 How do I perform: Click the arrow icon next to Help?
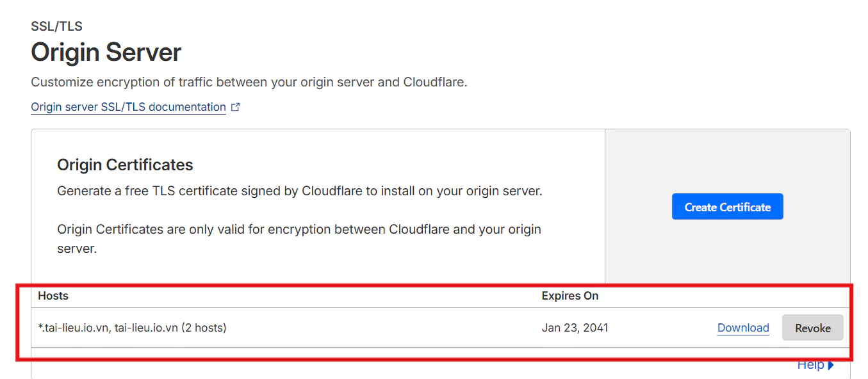click(831, 365)
